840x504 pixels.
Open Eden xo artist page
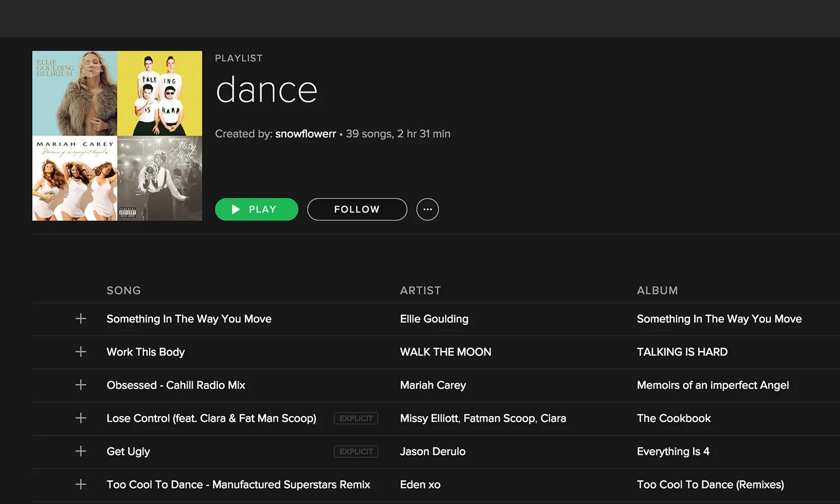[420, 484]
